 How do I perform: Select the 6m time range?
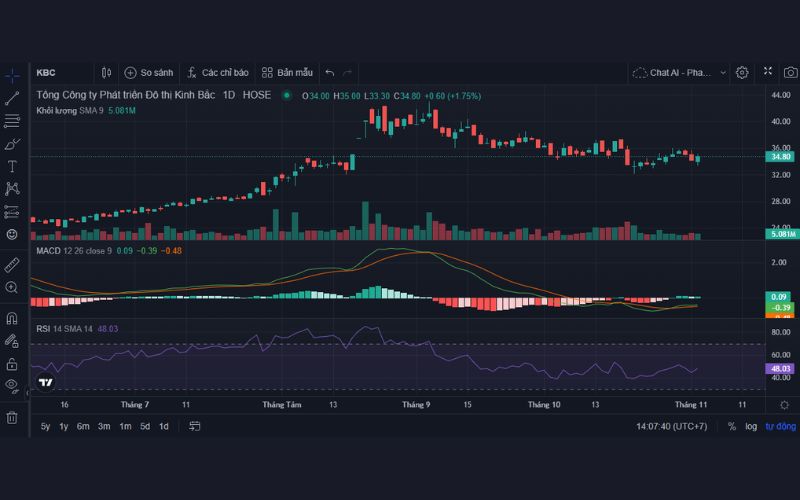[x=83, y=426]
